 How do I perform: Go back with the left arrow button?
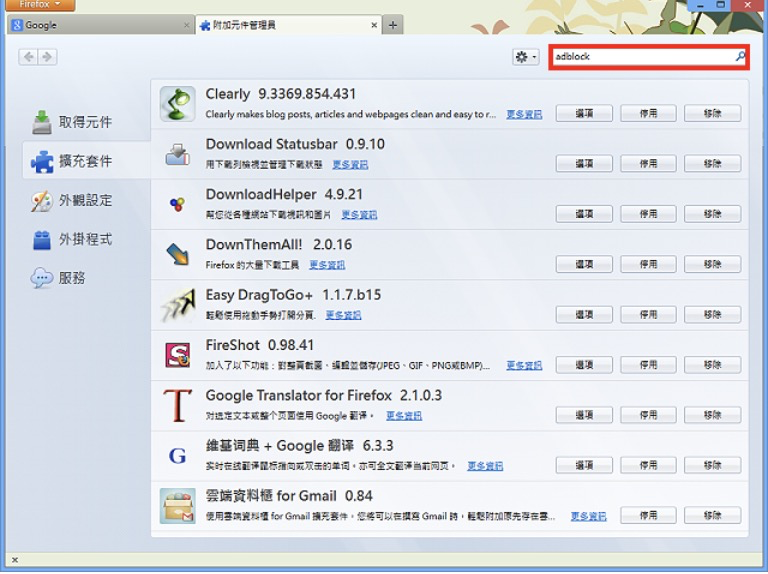28,57
